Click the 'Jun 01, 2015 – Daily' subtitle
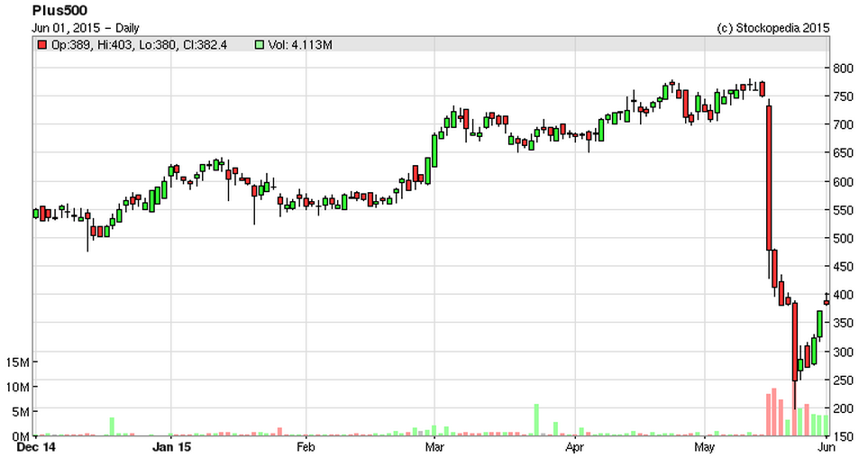The image size is (868, 476). point(86,28)
